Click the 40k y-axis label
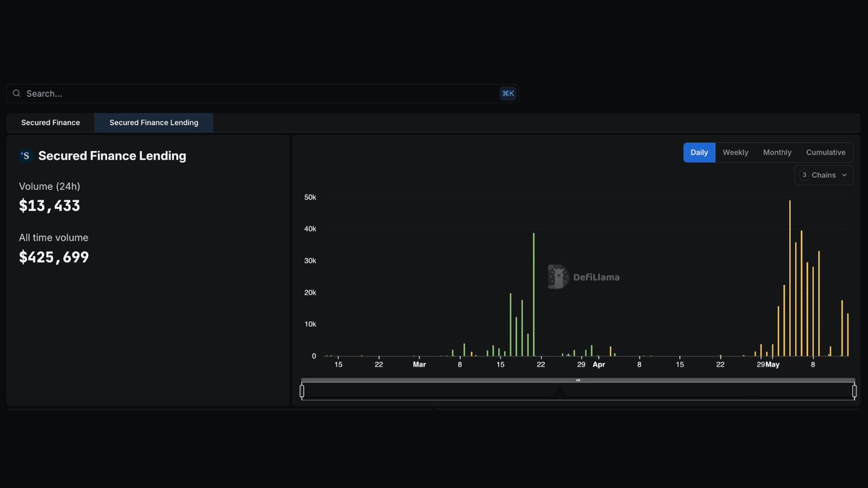The image size is (868, 488). (310, 229)
